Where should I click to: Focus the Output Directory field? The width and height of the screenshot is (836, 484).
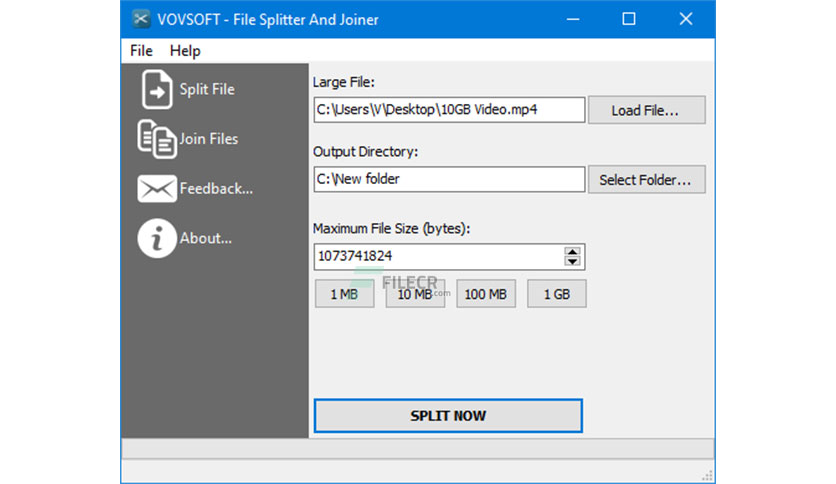click(449, 179)
